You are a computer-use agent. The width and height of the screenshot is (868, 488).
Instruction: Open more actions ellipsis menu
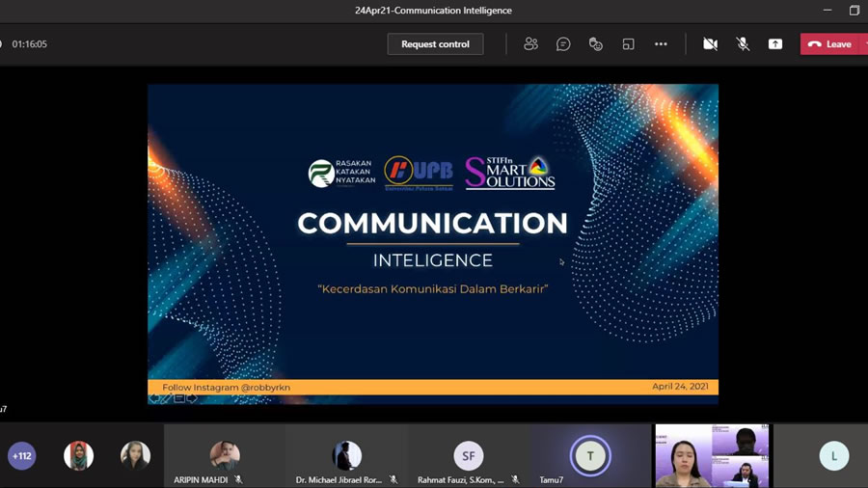661,44
